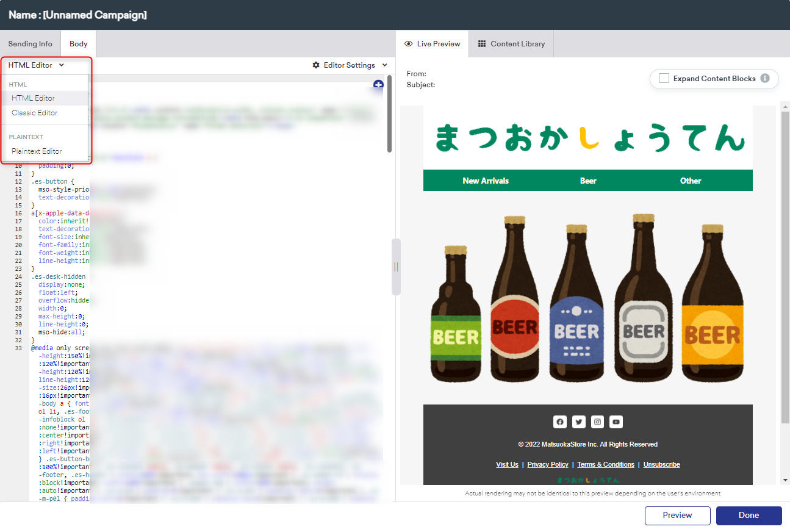Click the blue plus icon in code editor
Viewport: 790px width, 532px height.
click(x=378, y=85)
